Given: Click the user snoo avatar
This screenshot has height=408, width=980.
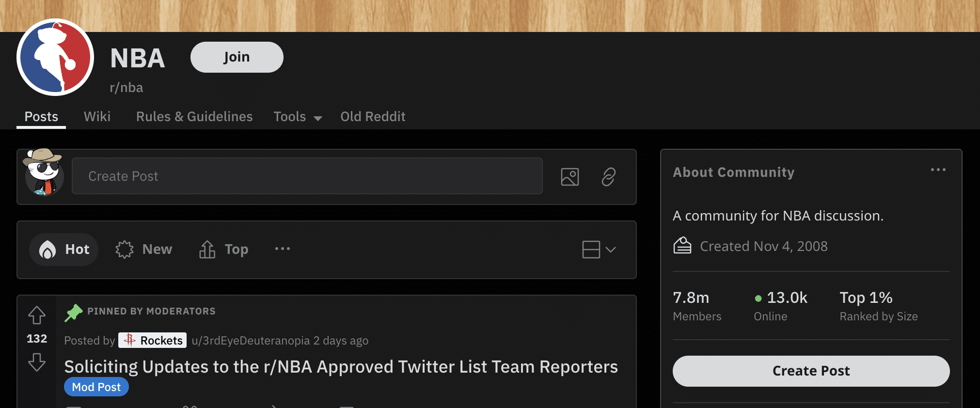Looking at the screenshot, I should click(44, 173).
